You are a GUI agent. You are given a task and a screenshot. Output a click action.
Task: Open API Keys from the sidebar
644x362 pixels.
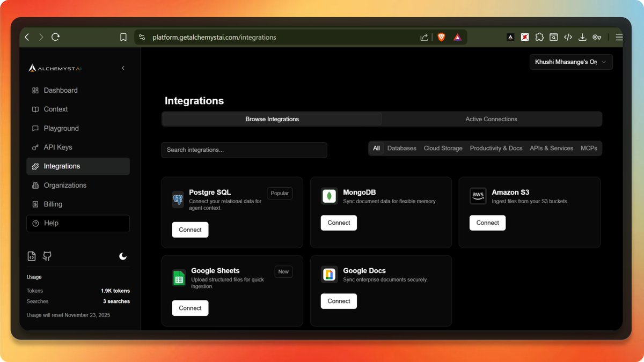78,147
